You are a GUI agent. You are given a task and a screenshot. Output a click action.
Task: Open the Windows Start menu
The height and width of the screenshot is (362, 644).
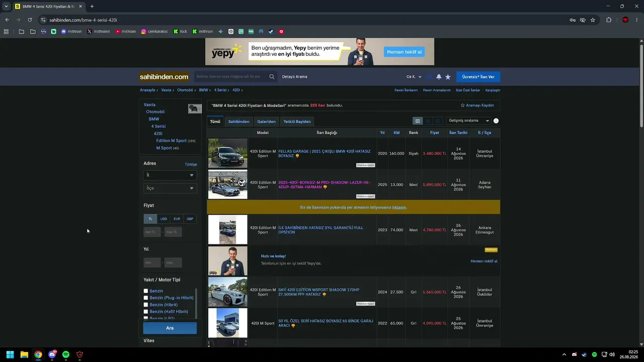coord(10,354)
